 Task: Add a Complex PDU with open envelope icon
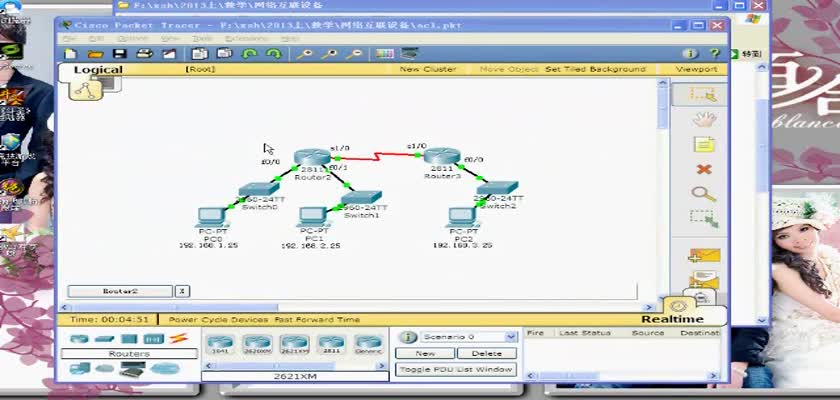704,279
